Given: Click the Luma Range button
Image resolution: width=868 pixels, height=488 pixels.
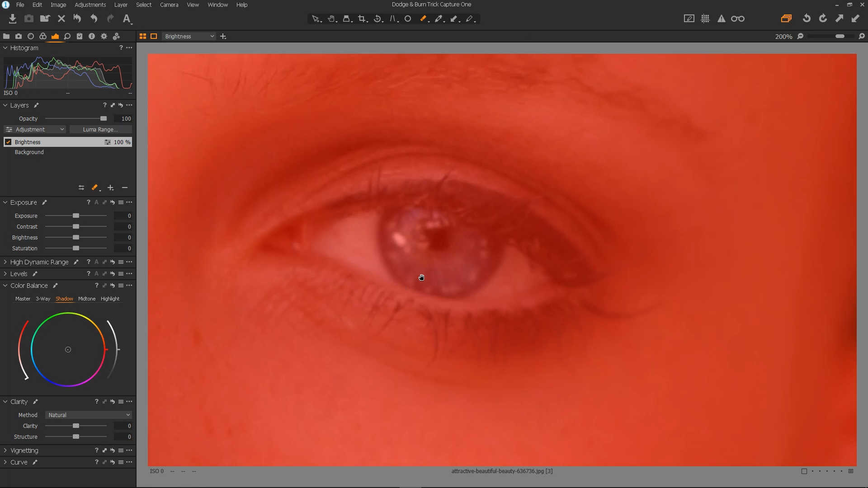Looking at the screenshot, I should 100,129.
